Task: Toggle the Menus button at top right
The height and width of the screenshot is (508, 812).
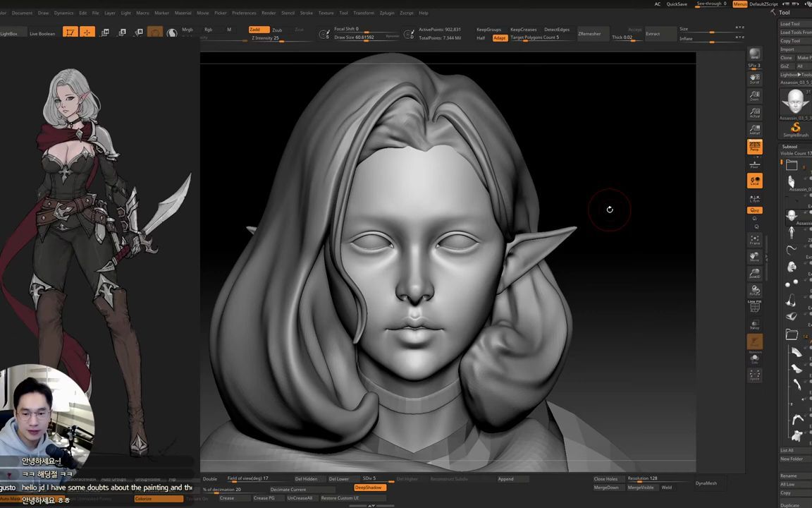Action: (740, 4)
